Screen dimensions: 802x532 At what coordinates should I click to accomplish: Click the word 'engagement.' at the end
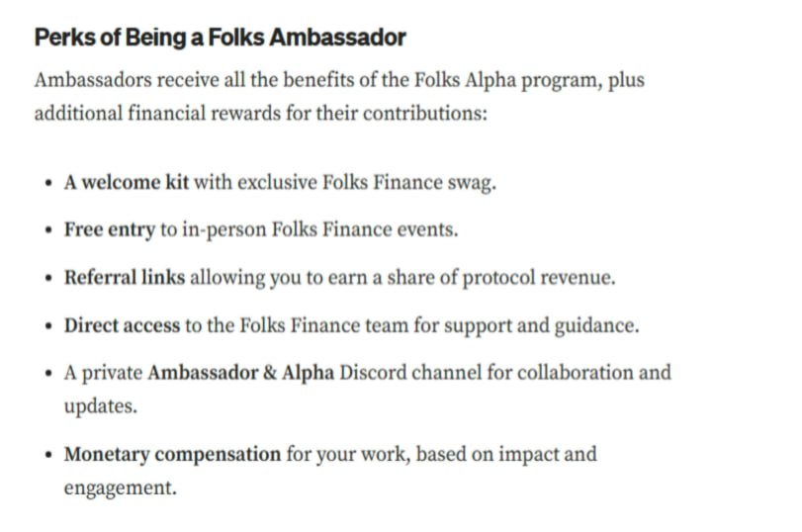coord(121,488)
